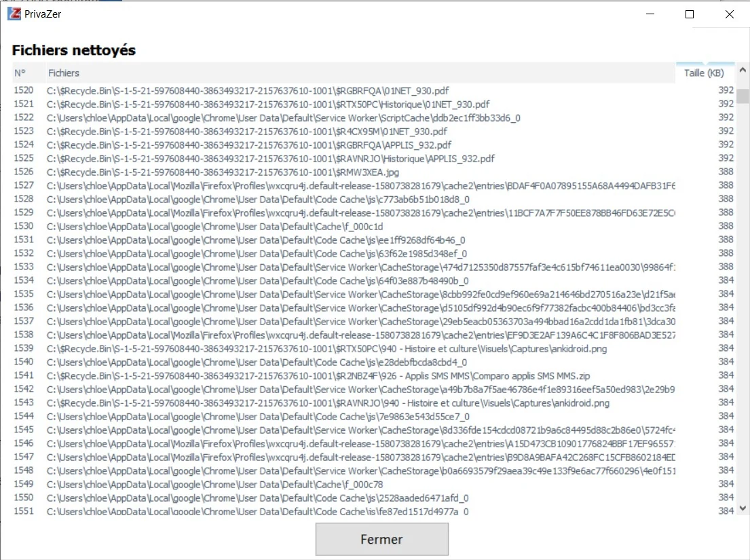Select row 1526 $RMW3XEA.jpg
The width and height of the screenshot is (750, 560).
pos(373,172)
